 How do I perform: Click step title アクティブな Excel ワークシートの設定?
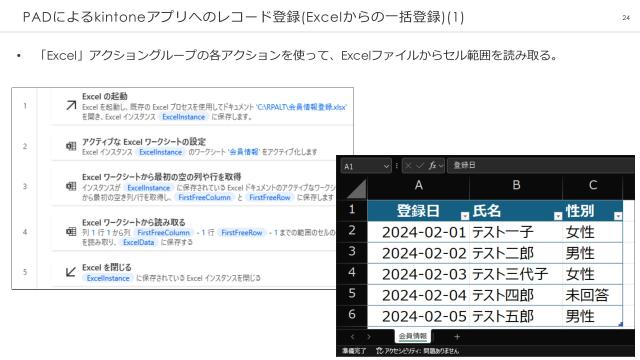click(144, 142)
